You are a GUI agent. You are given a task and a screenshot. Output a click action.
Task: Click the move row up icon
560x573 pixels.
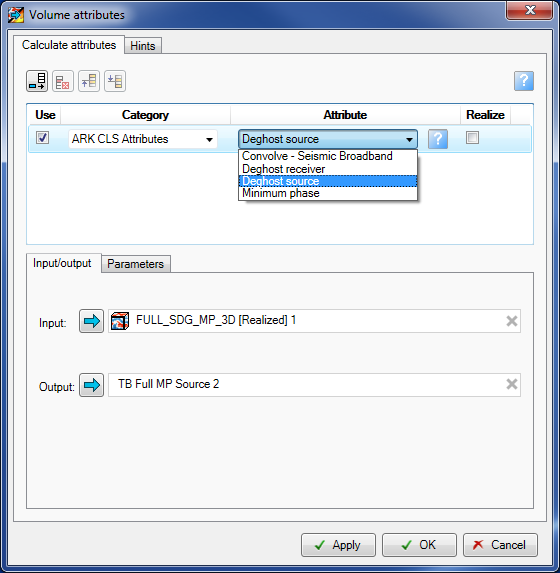pyautogui.click(x=89, y=81)
